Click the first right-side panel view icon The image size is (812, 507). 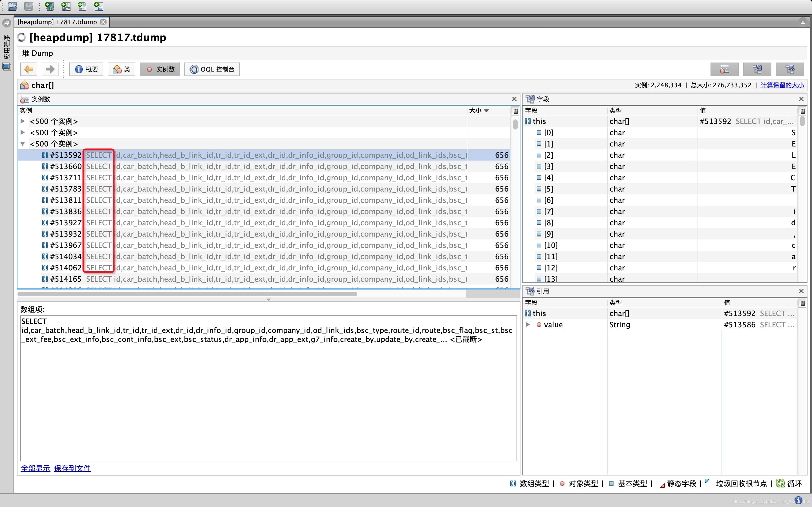pos(724,69)
